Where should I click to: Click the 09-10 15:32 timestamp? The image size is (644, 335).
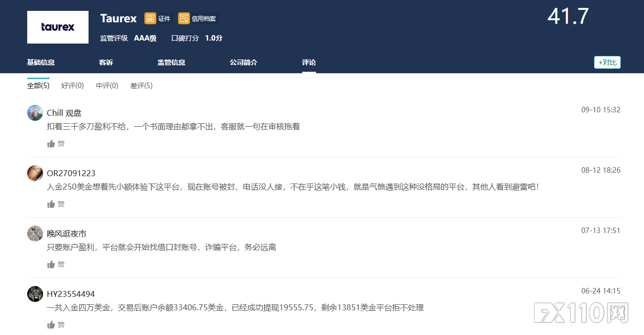pyautogui.click(x=600, y=110)
